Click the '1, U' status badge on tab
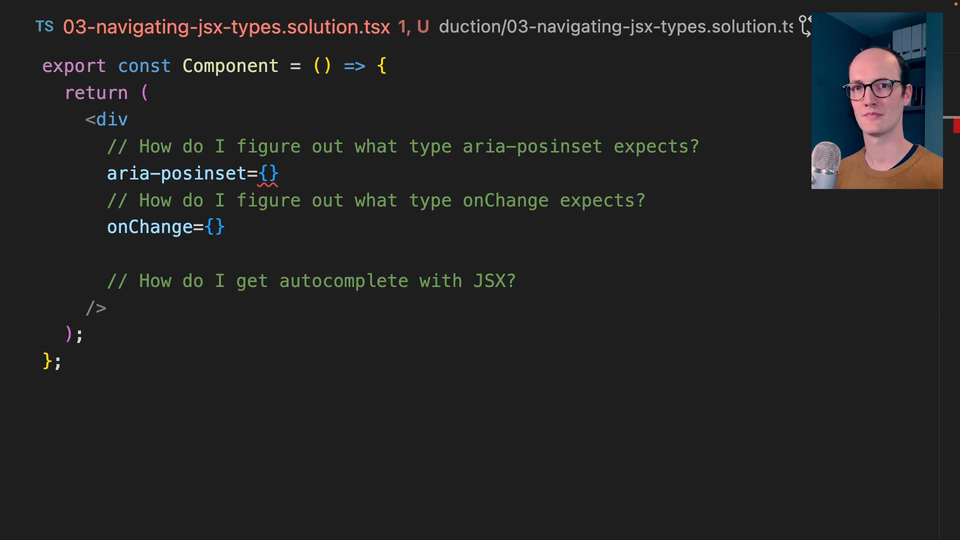The height and width of the screenshot is (540, 960). coord(414,27)
